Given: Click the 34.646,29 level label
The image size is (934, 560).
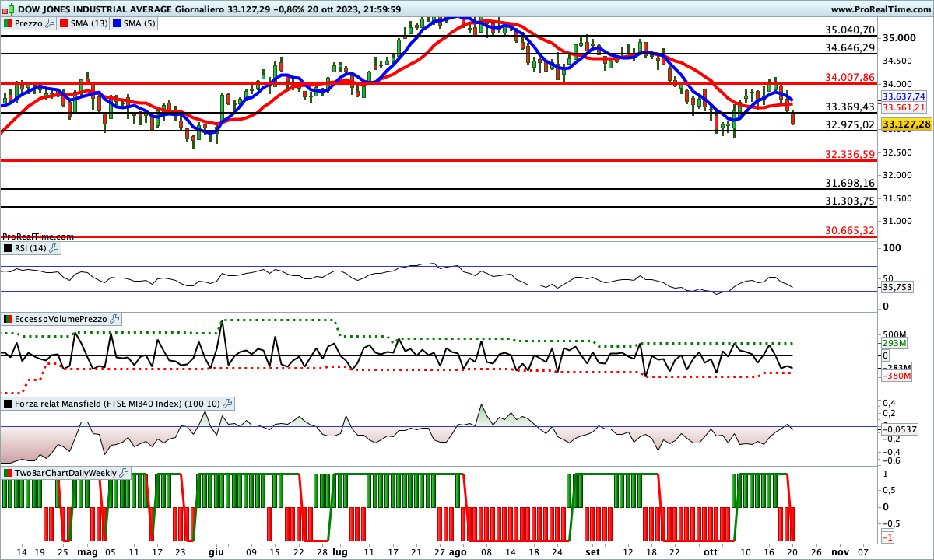Looking at the screenshot, I should pyautogui.click(x=850, y=47).
